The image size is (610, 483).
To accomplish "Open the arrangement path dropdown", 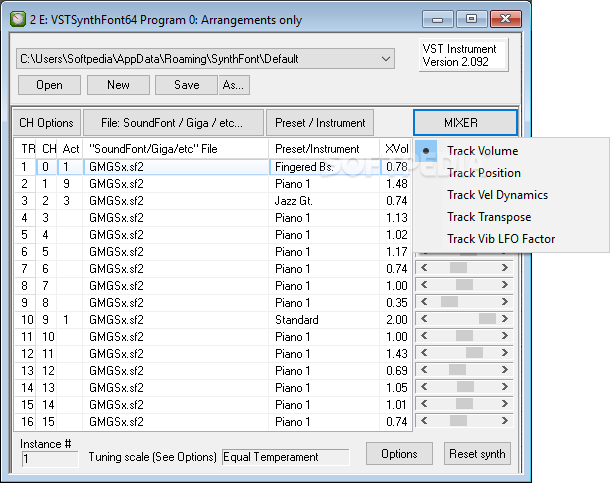I will (386, 59).
